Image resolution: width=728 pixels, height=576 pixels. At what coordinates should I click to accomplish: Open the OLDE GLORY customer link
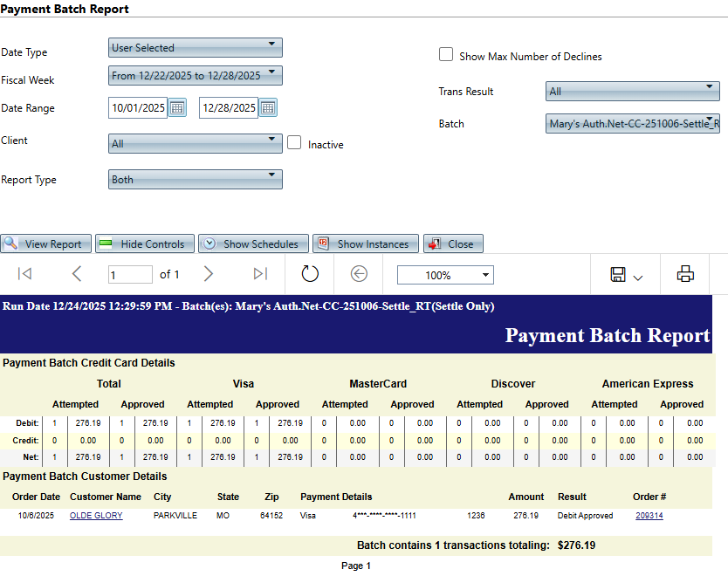(x=96, y=516)
